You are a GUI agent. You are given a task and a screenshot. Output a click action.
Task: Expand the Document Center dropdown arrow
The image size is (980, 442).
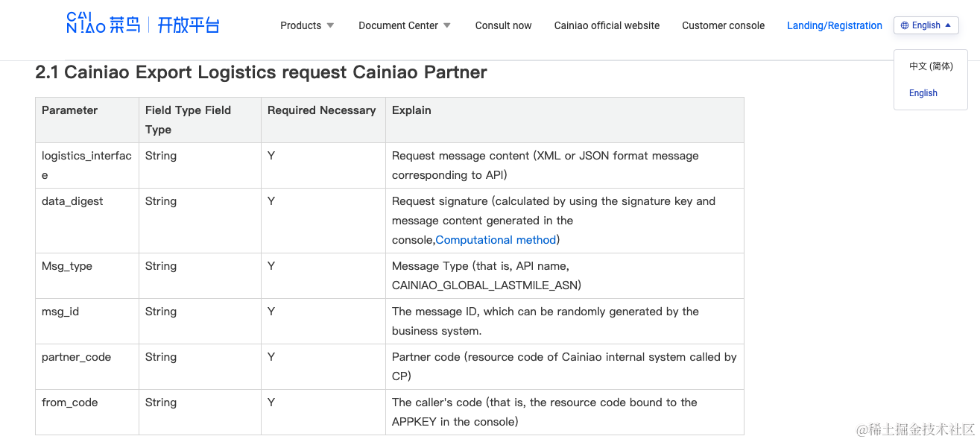pos(447,25)
